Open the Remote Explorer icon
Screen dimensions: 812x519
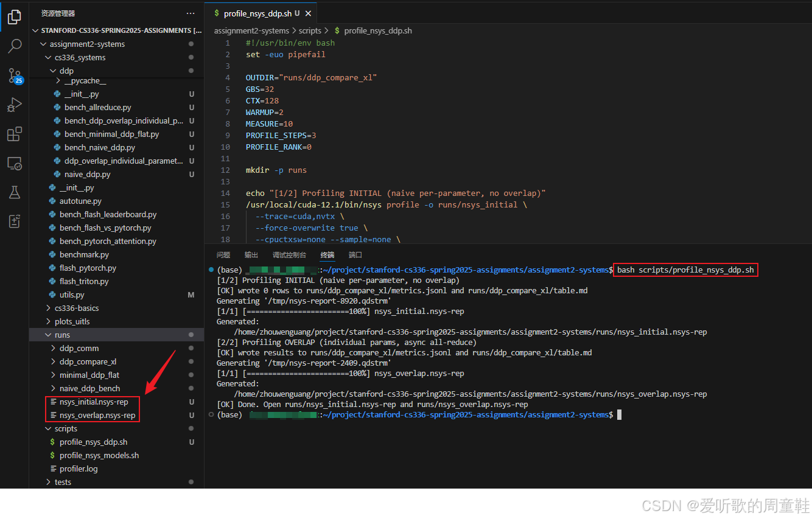tap(15, 163)
